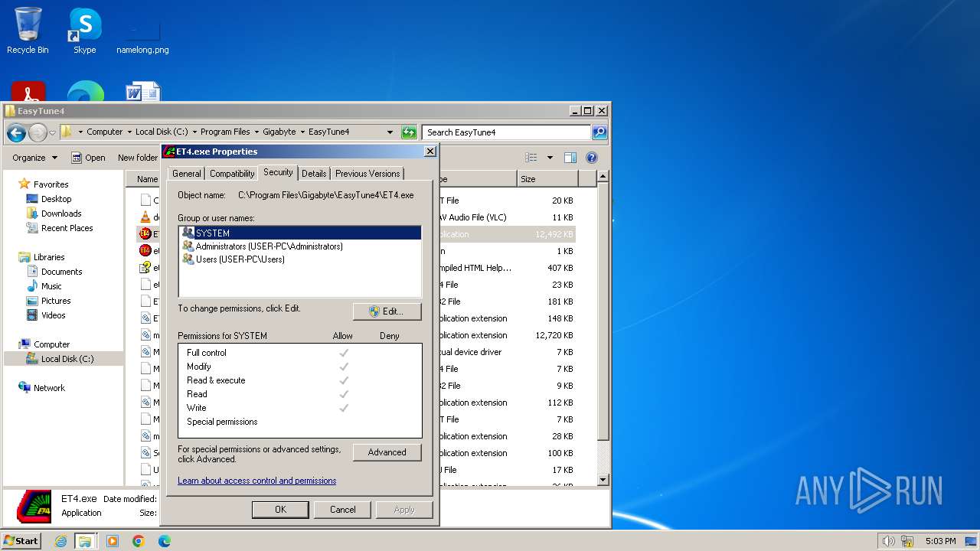
Task: Open Network in the navigation pane
Action: pos(49,388)
